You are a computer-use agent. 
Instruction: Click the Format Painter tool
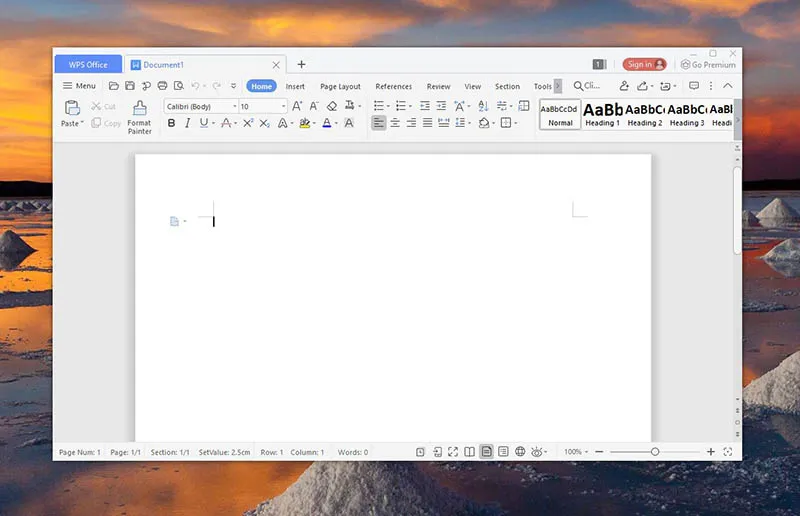pos(139,115)
